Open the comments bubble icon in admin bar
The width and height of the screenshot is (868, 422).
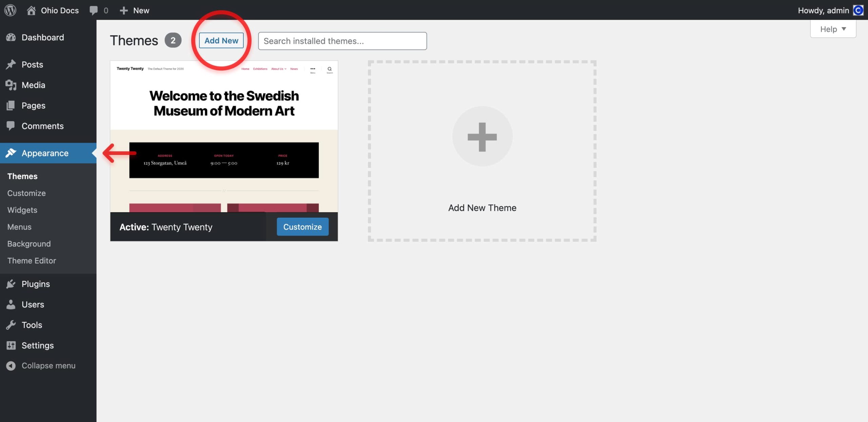click(x=94, y=11)
